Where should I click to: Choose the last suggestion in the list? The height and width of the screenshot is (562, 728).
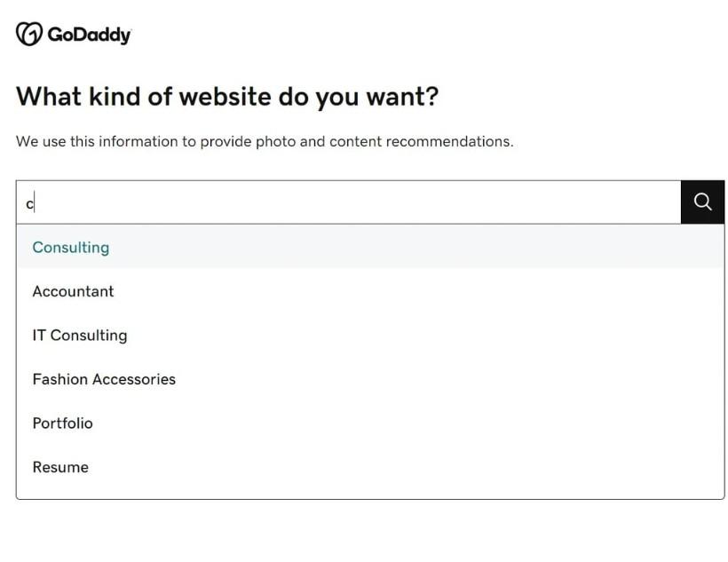coord(60,467)
